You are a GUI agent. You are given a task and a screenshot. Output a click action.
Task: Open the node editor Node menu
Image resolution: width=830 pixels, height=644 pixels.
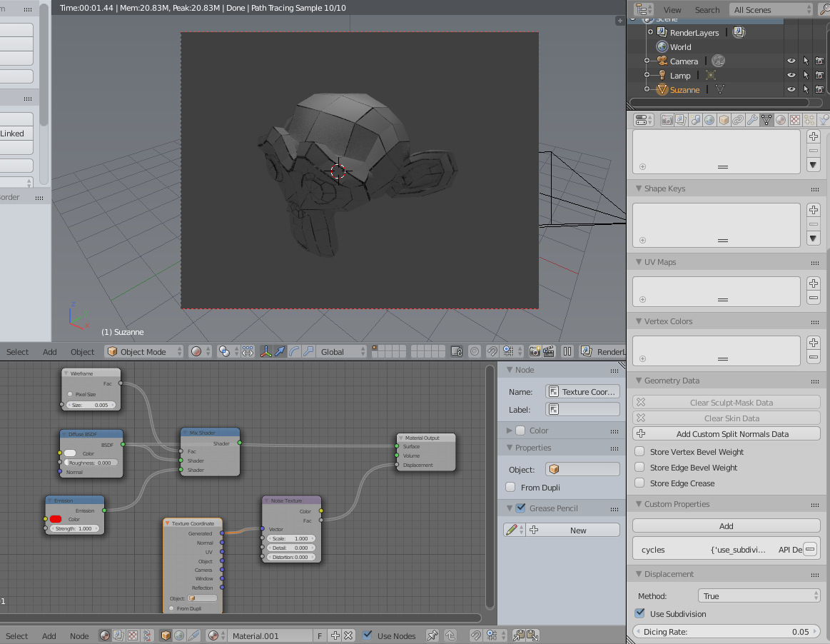click(x=79, y=635)
